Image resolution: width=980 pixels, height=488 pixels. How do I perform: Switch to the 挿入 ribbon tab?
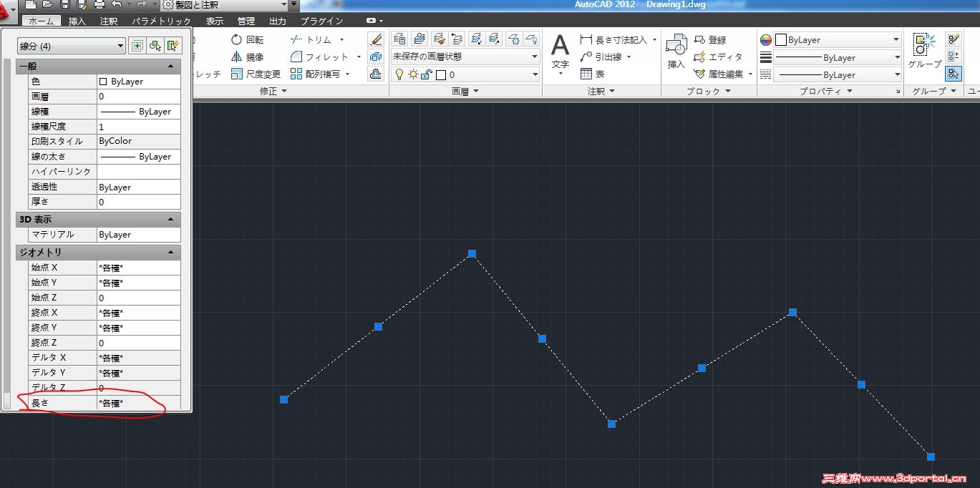(77, 21)
